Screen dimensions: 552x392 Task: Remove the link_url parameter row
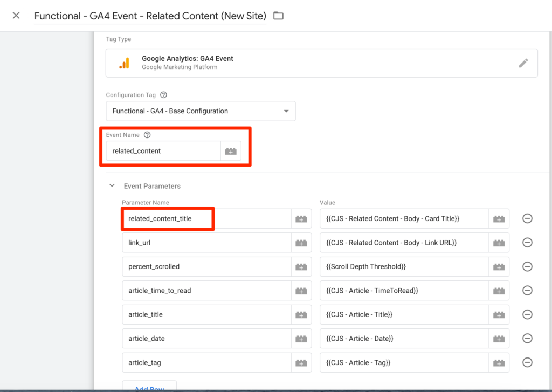[x=527, y=243]
